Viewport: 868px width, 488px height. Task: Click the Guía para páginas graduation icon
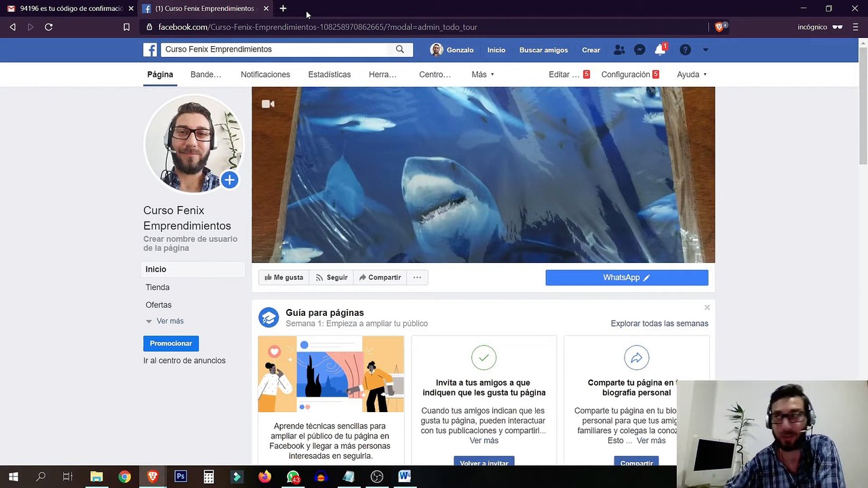[269, 317]
